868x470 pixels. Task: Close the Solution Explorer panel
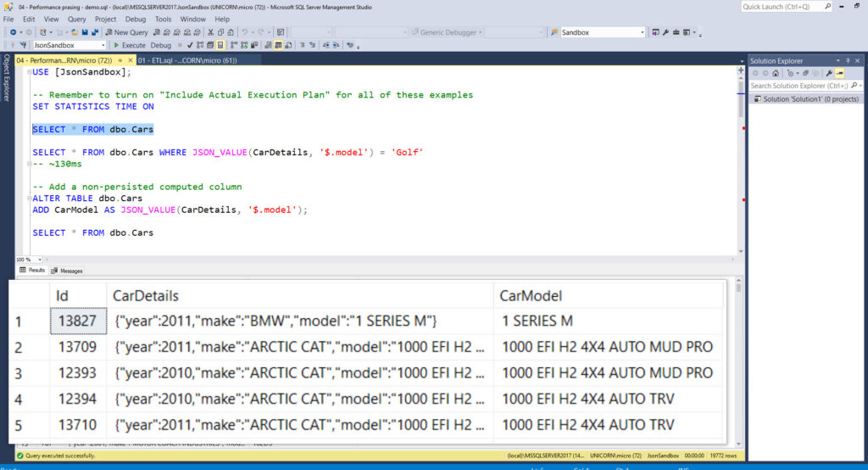[x=858, y=61]
